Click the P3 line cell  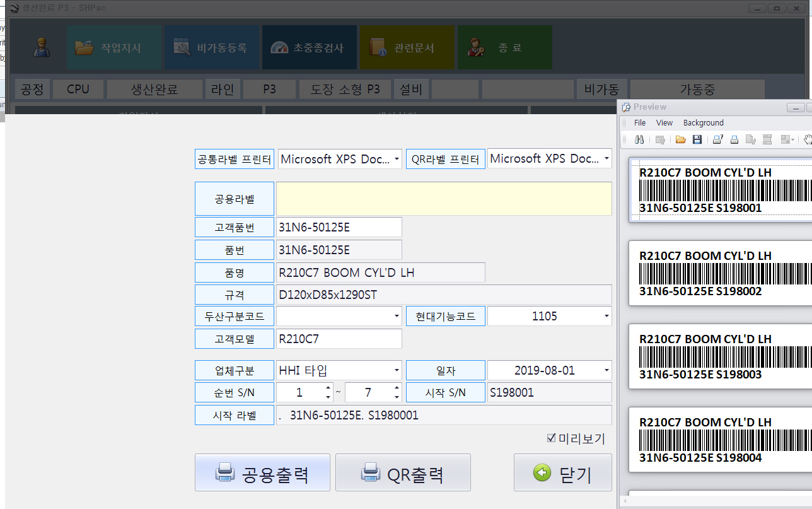(269, 90)
